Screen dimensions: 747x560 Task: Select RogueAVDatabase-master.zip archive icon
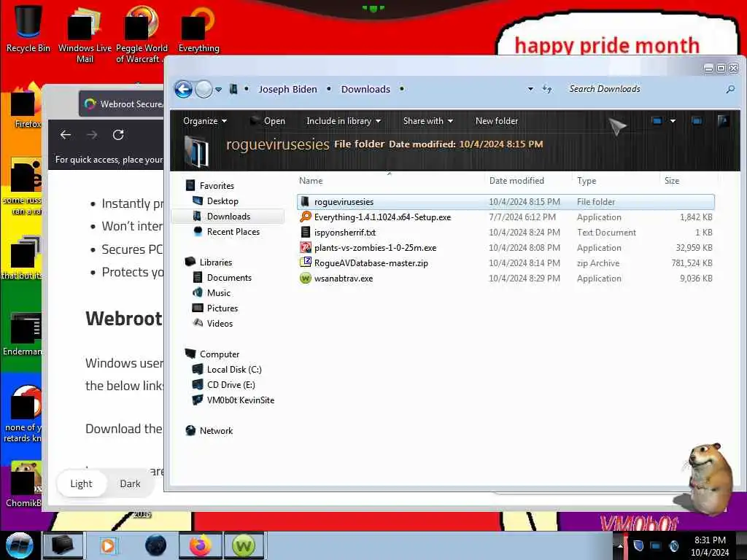tap(306, 262)
